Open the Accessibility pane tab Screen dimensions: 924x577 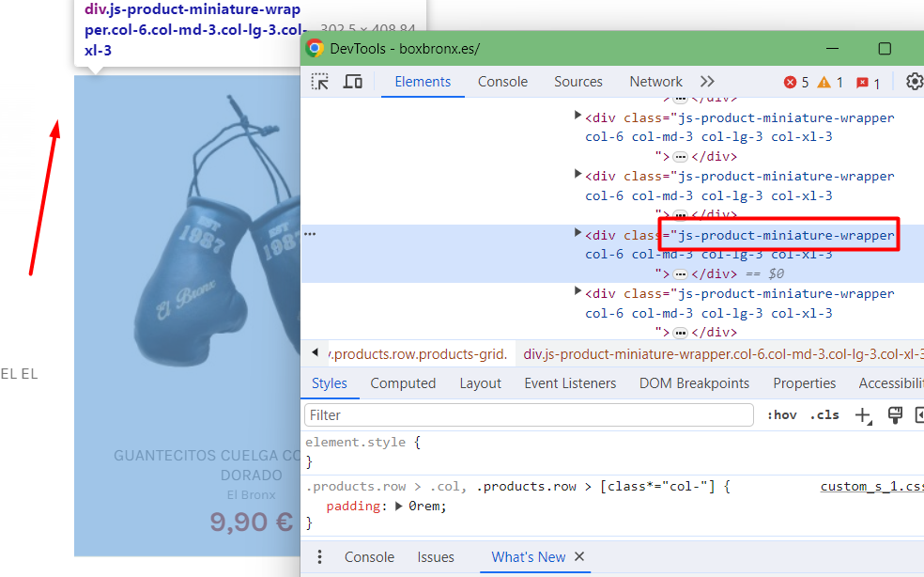coord(891,383)
